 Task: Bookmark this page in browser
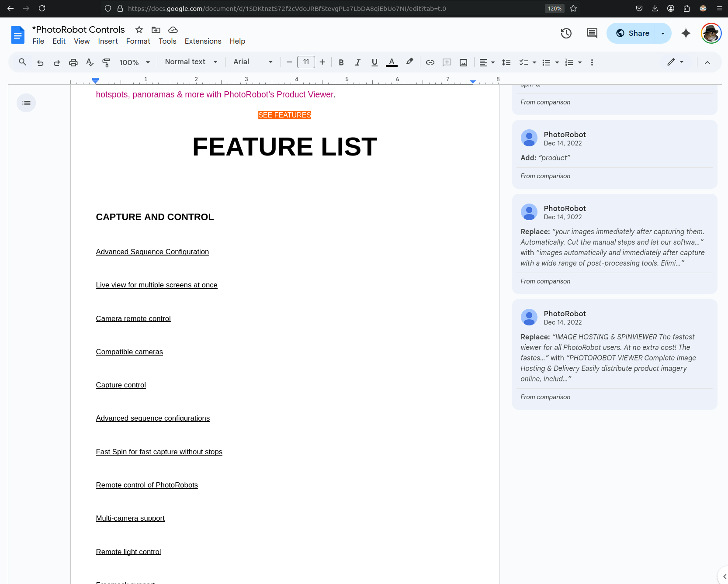[573, 8]
